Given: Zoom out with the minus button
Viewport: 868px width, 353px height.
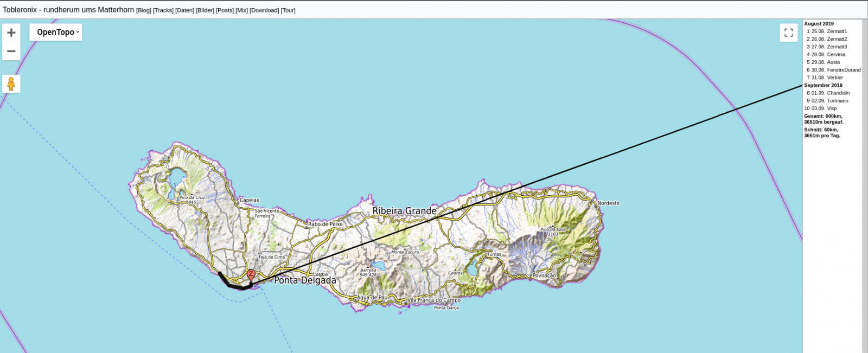Looking at the screenshot, I should (x=11, y=51).
